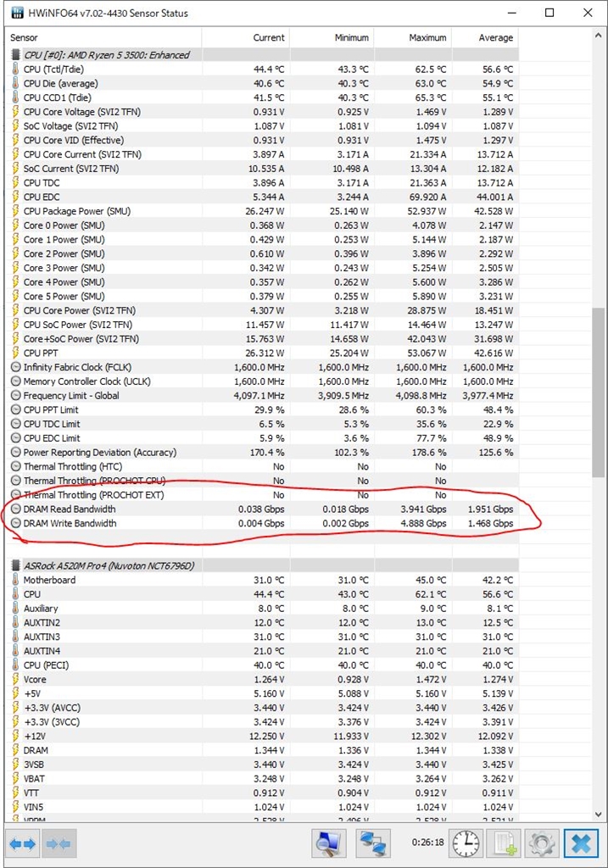608x868 pixels.
Task: Click lightning icon beside CPU Package Power (SMU)
Action: [x=15, y=211]
